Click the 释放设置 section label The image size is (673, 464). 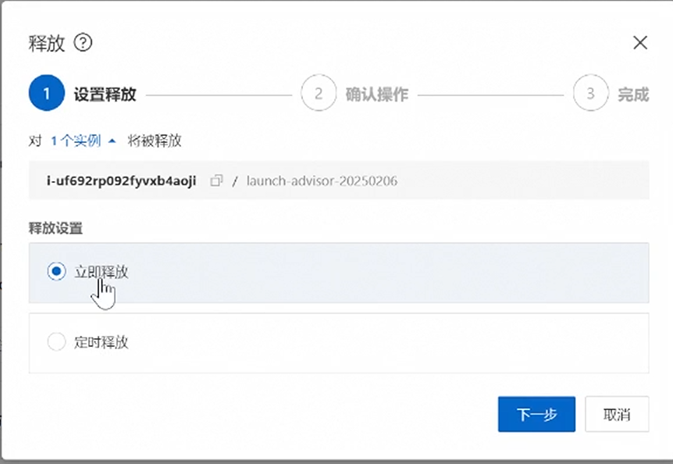pyautogui.click(x=55, y=228)
